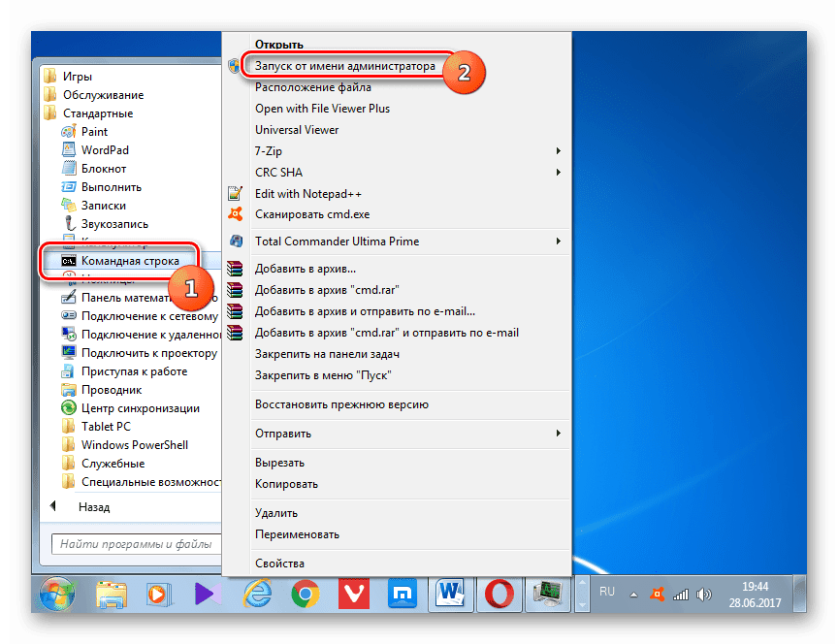Launch Vivaldi browser from the taskbar
The height and width of the screenshot is (644, 838).
(354, 594)
